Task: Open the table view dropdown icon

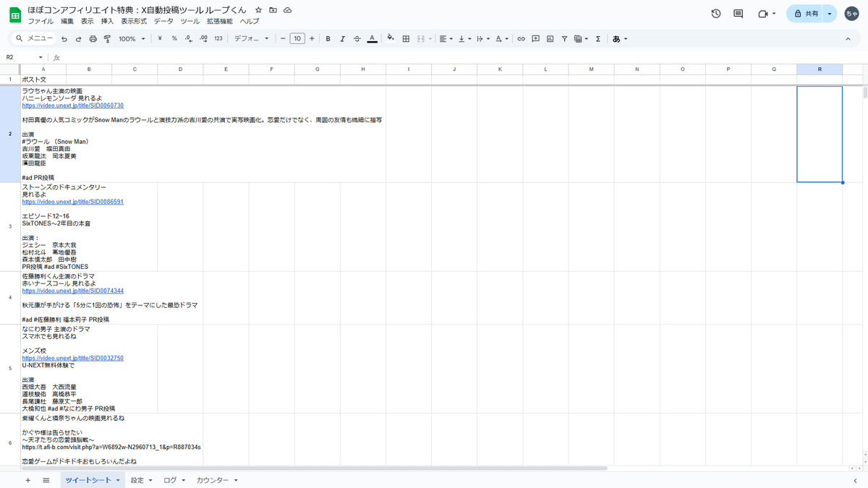Action: (x=581, y=39)
